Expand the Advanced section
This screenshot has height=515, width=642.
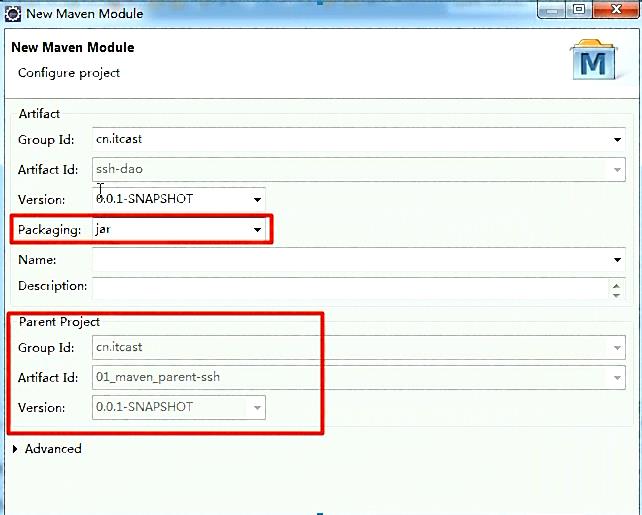(x=15, y=449)
